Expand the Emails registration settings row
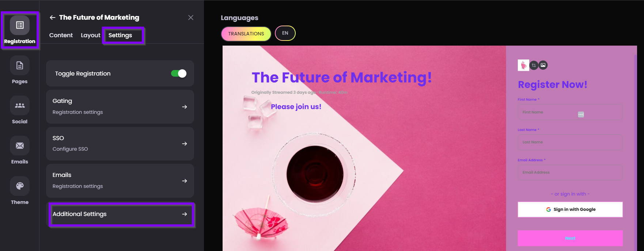644x251 pixels. (x=120, y=181)
